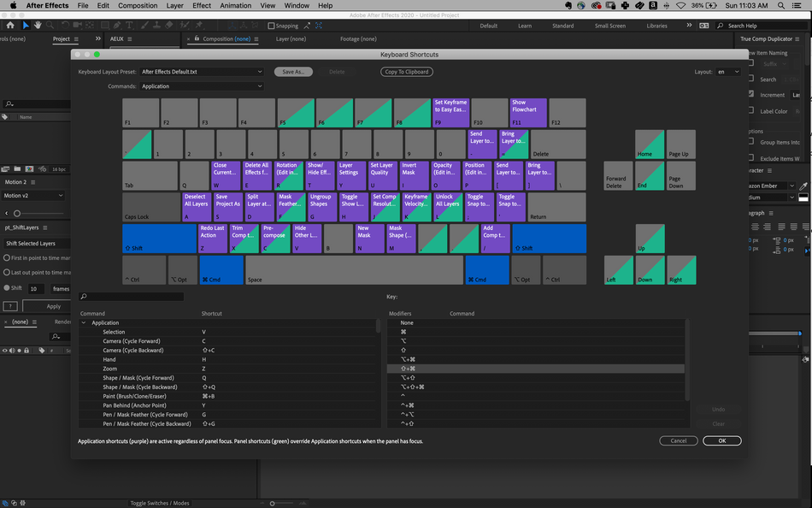Click the Motion 2 slider handle
This screenshot has height=508, width=812.
click(x=17, y=213)
